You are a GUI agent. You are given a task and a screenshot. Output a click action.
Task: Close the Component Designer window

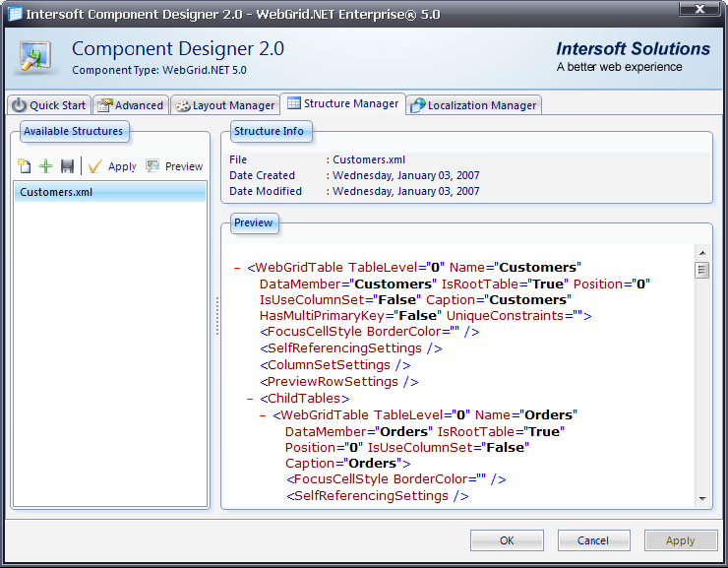point(699,9)
